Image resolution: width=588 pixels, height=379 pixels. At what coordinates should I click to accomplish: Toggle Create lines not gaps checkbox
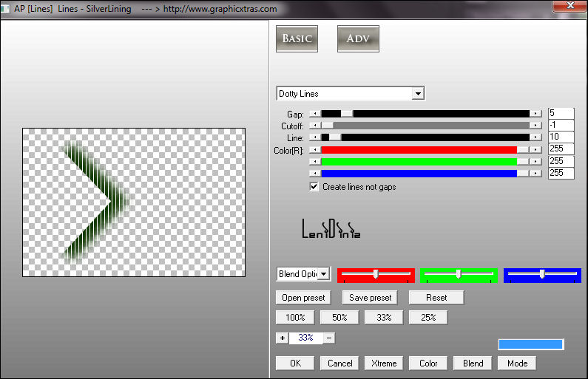click(314, 187)
